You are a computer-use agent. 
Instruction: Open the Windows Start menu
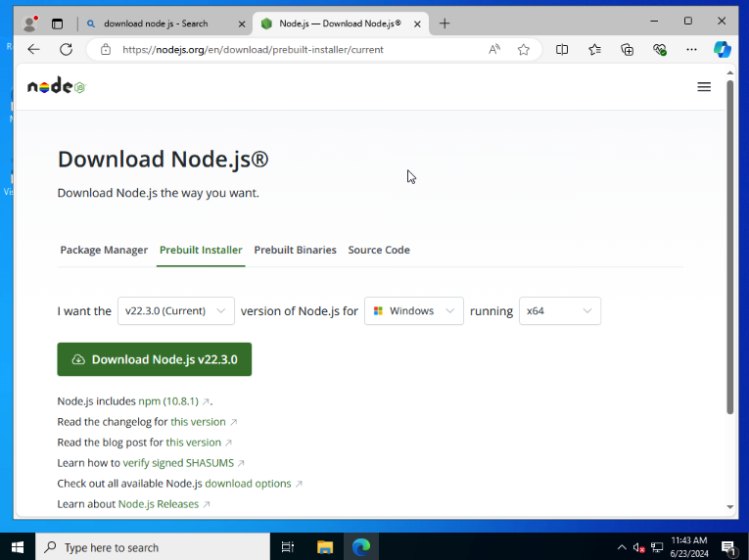coord(18,547)
